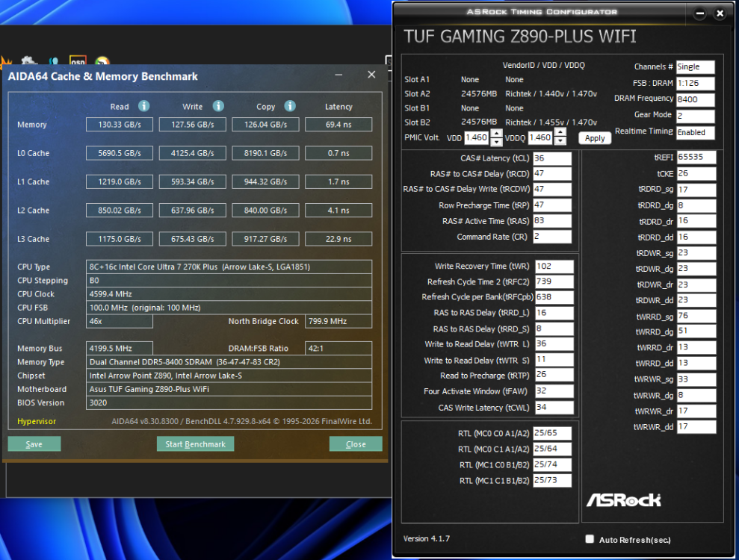Select the tWTR_L field showing 36
Image resolution: width=739 pixels, height=560 pixels.
[554, 343]
